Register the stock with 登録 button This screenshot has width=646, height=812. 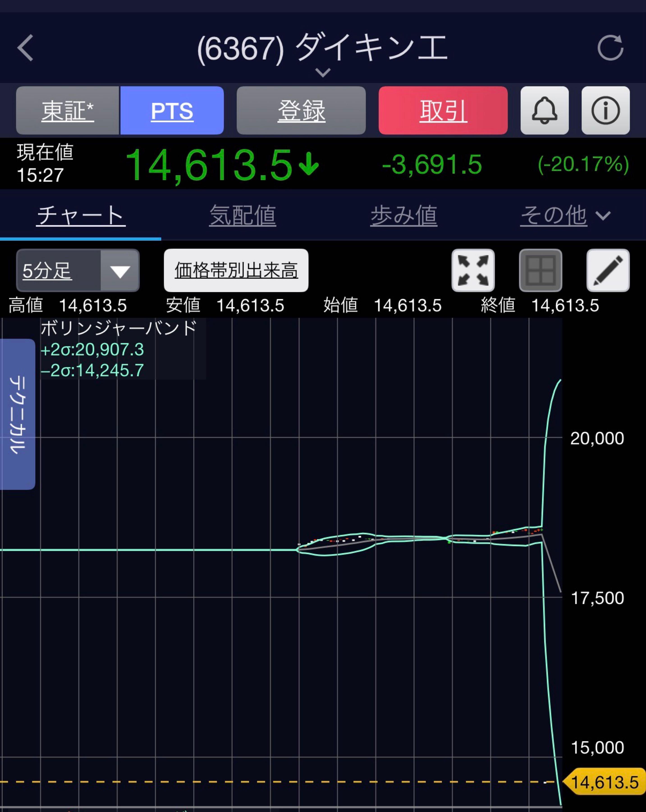coord(301,111)
